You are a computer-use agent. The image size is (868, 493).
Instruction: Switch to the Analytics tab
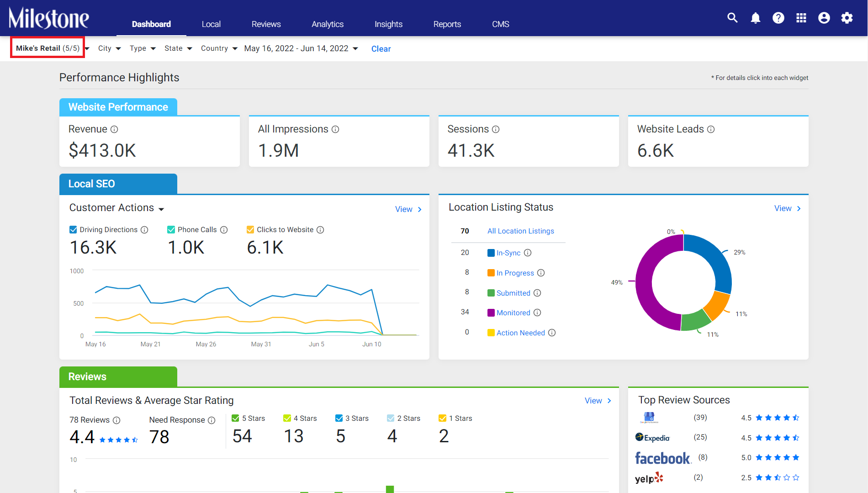[328, 24]
